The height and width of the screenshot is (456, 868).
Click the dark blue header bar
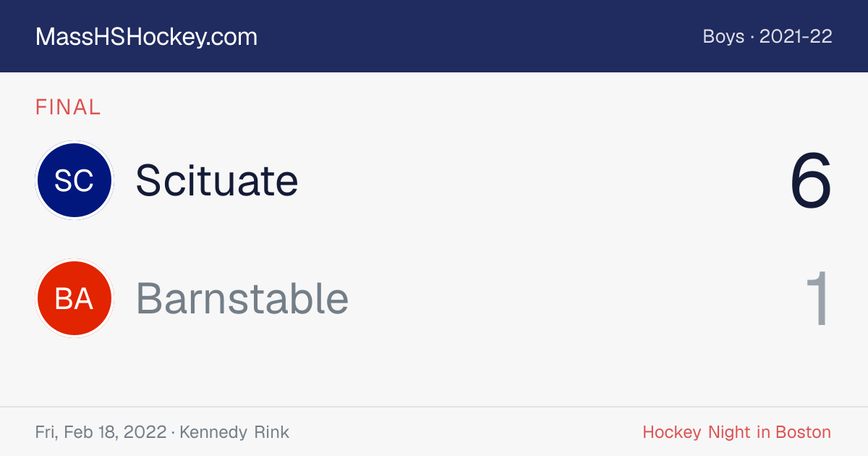tap(434, 36)
